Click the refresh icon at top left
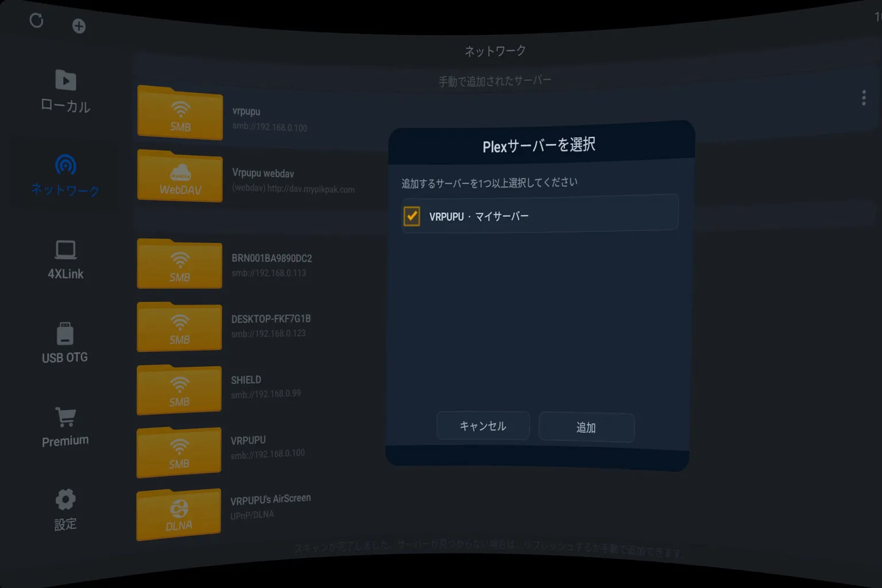The image size is (882, 588). coord(36,21)
